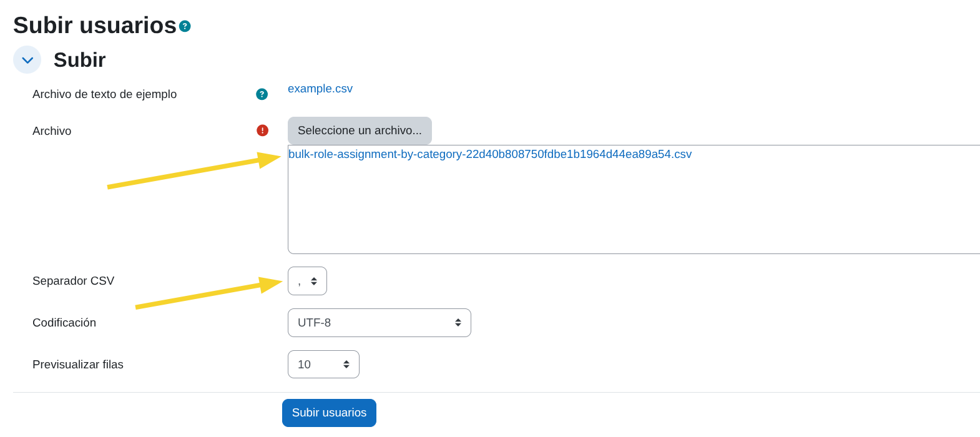This screenshot has height=437, width=980.
Task: Click the Previsualizar filas label
Action: point(78,365)
